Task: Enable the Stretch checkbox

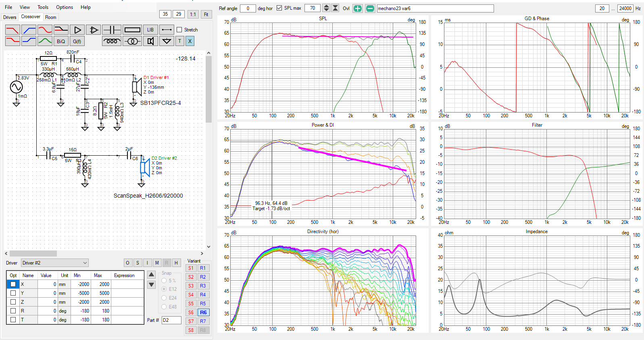Action: coord(179,30)
